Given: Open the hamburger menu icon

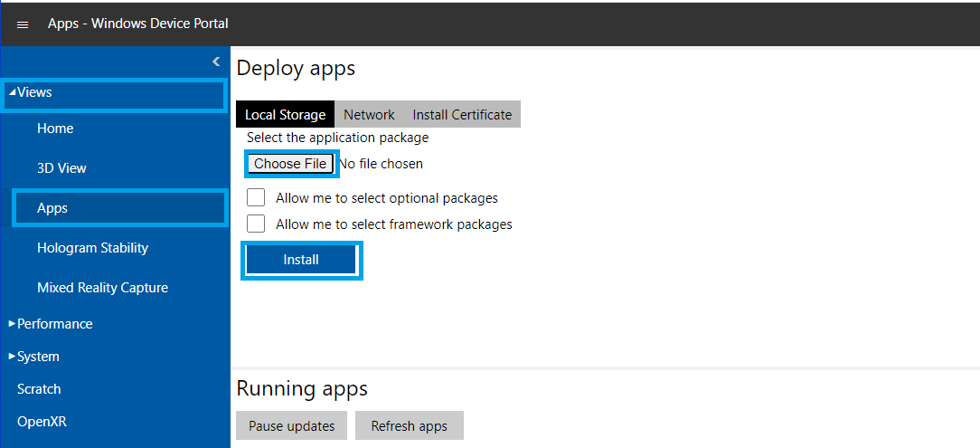Looking at the screenshot, I should pos(23,24).
